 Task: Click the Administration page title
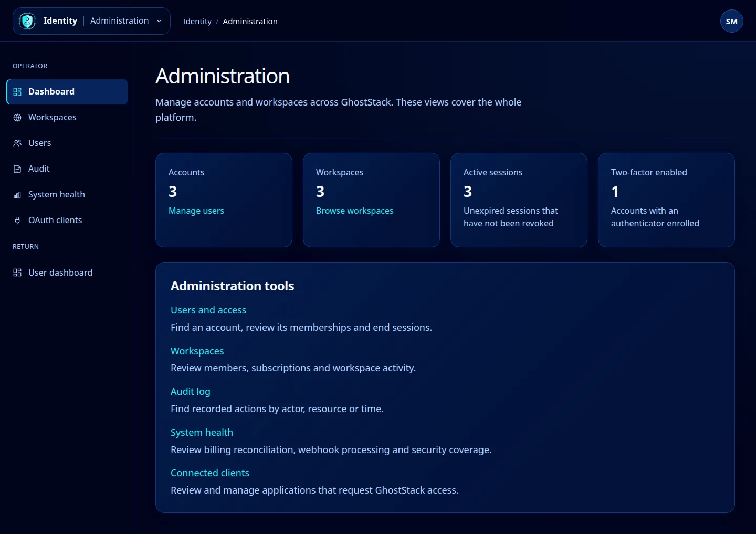pyautogui.click(x=223, y=76)
